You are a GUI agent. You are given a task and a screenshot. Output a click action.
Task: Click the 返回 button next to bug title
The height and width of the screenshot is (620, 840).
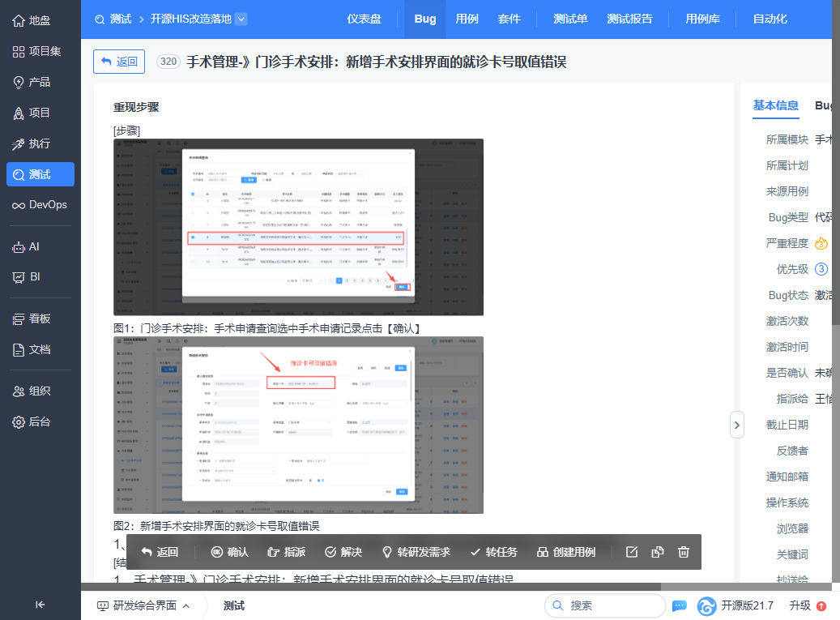click(119, 62)
